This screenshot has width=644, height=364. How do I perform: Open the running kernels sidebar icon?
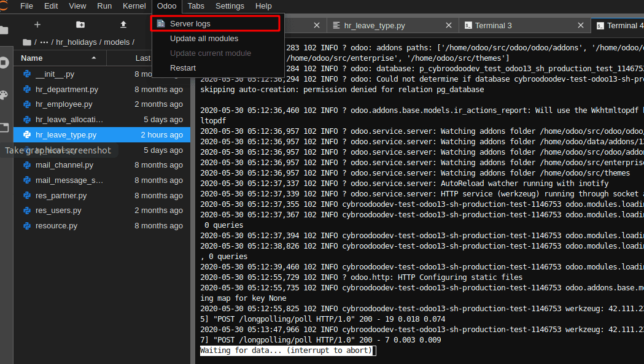[4, 63]
